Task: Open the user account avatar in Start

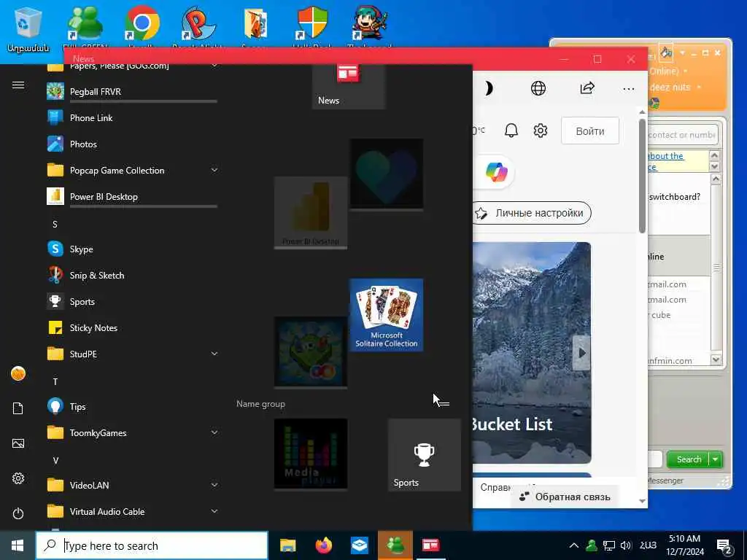Action: [x=18, y=374]
